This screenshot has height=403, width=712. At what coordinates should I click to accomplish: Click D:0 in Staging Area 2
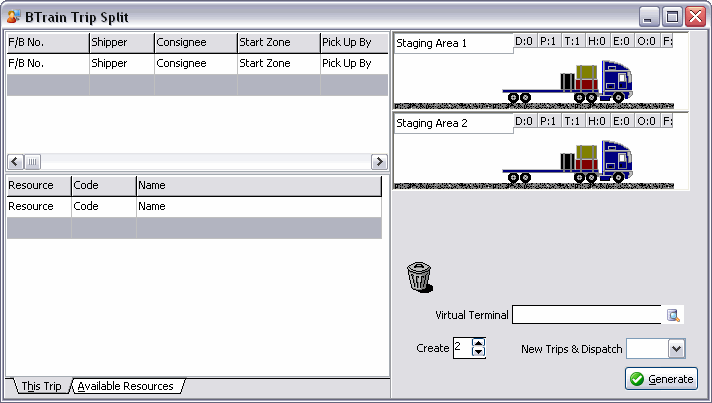point(524,121)
